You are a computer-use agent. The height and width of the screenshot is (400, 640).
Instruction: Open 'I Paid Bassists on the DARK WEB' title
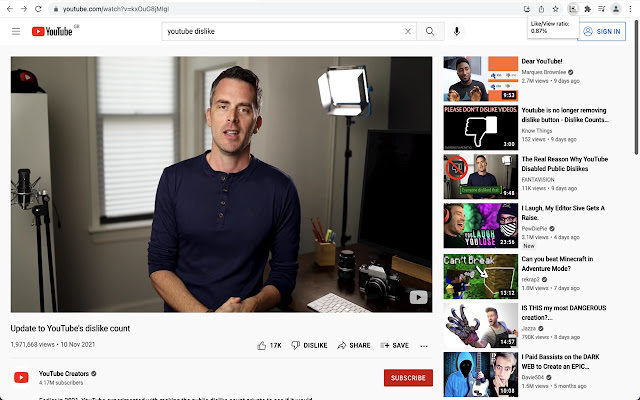[x=561, y=362]
